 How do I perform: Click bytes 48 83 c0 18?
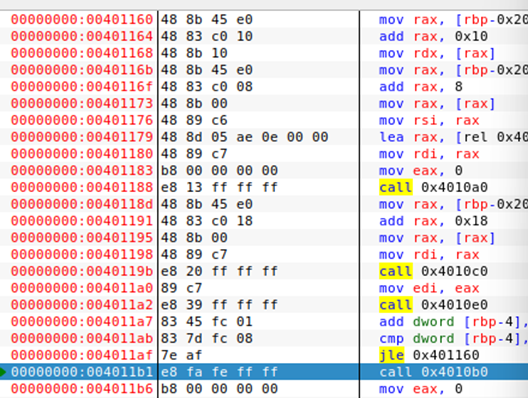[x=207, y=221]
